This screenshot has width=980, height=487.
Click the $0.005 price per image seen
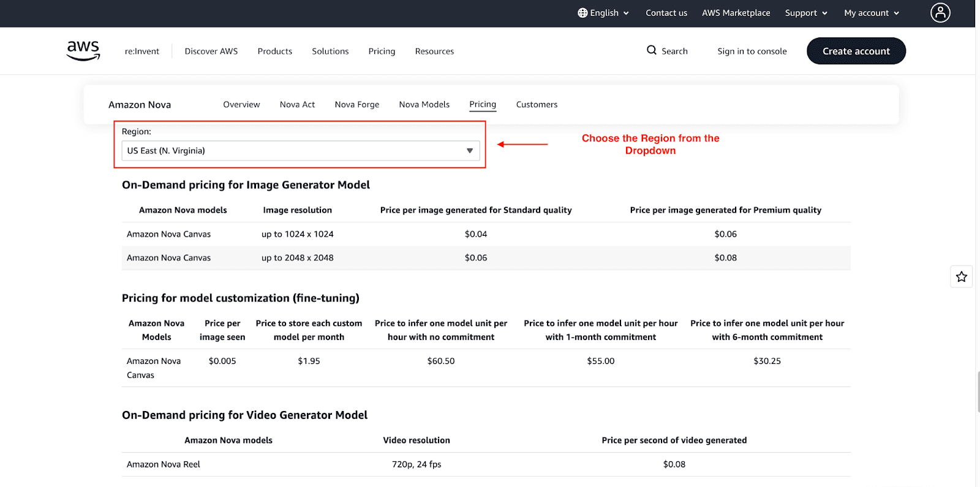[222, 361]
